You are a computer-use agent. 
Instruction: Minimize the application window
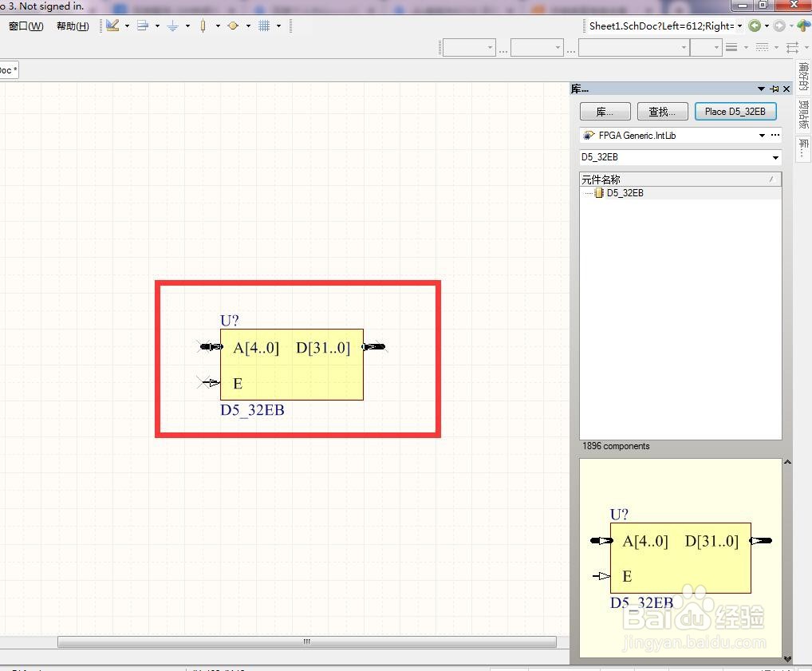coord(743,5)
